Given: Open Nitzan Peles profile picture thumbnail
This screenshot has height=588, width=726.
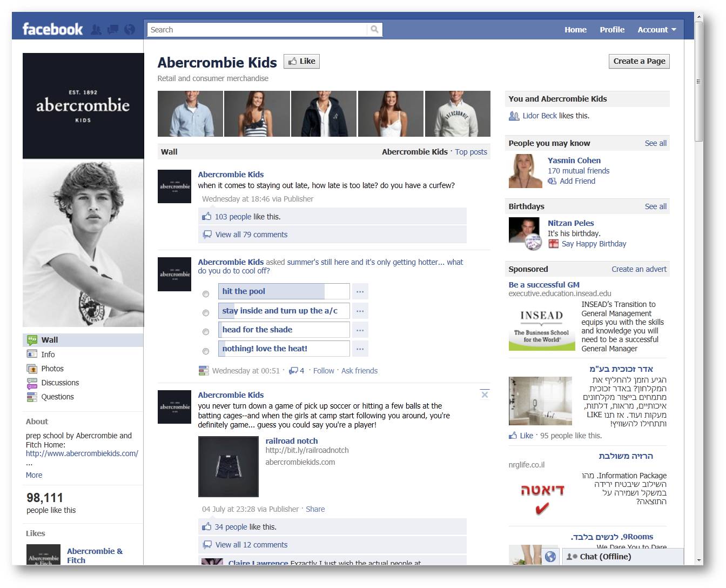Looking at the screenshot, I should coord(525,234).
